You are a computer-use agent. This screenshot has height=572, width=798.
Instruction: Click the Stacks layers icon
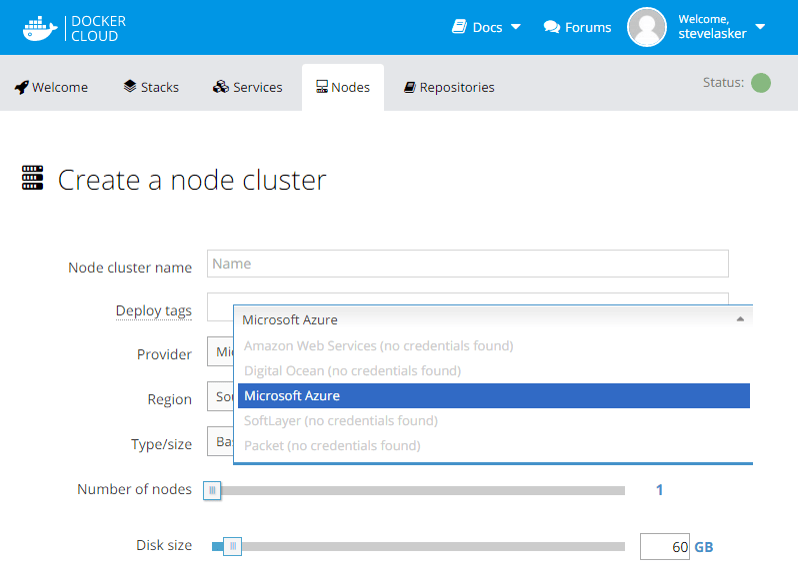coord(130,86)
